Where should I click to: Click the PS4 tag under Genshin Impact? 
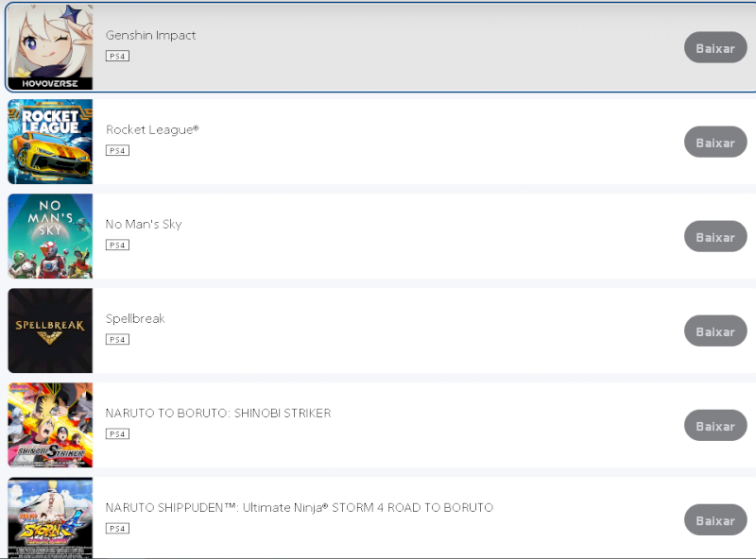(x=117, y=56)
